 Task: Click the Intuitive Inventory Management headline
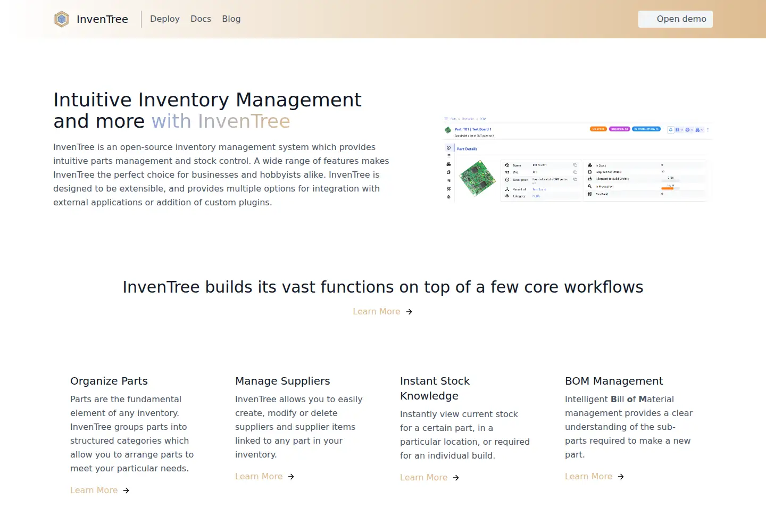207,111
